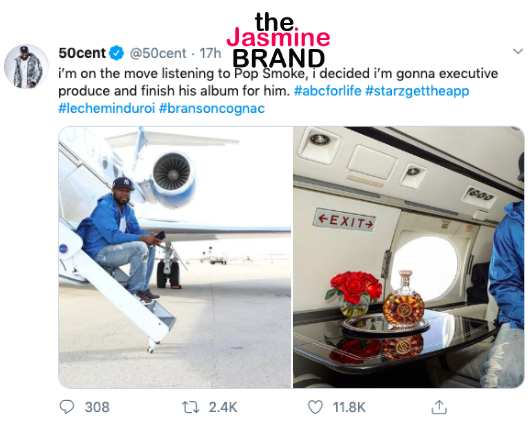Open the #lecheminduroi hashtag

click(107, 108)
